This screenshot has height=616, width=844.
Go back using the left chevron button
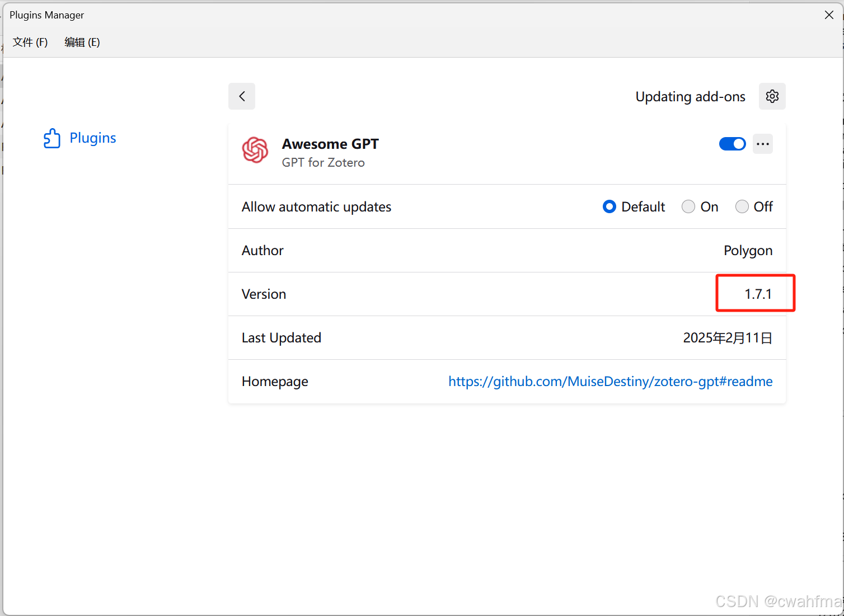pyautogui.click(x=242, y=96)
